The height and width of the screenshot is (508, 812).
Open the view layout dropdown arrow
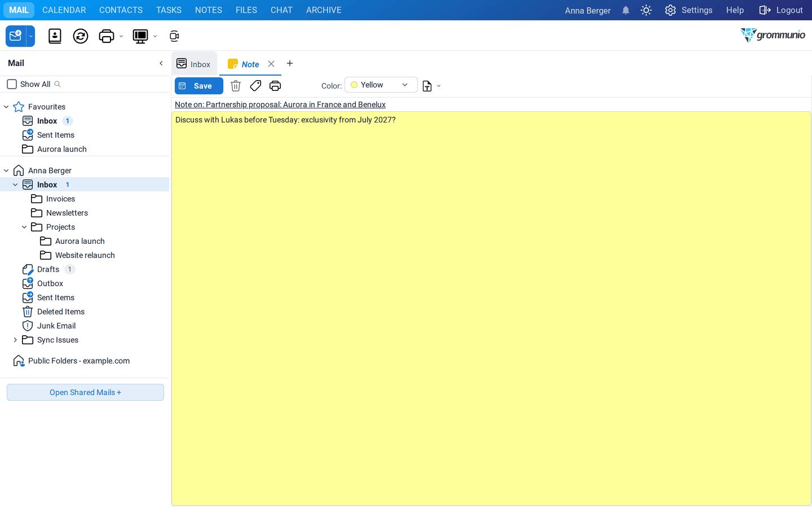pyautogui.click(x=155, y=37)
